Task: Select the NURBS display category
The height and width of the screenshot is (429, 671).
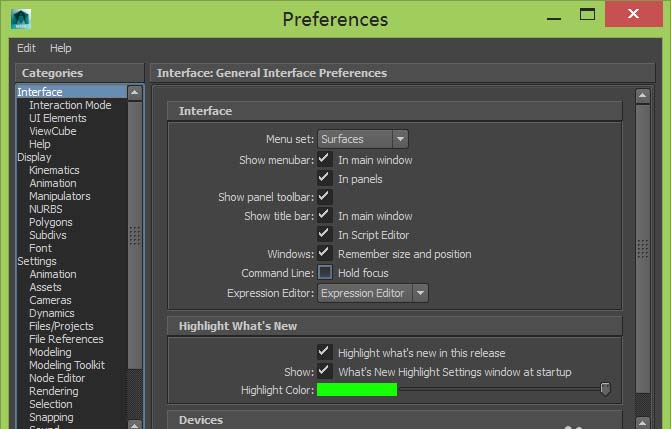Action: click(45, 209)
